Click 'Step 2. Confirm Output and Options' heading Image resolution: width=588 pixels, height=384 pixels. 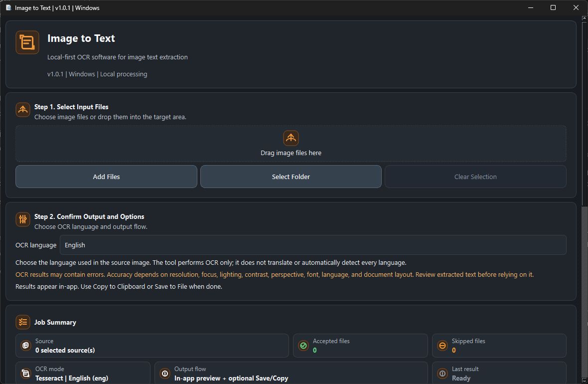click(x=89, y=216)
